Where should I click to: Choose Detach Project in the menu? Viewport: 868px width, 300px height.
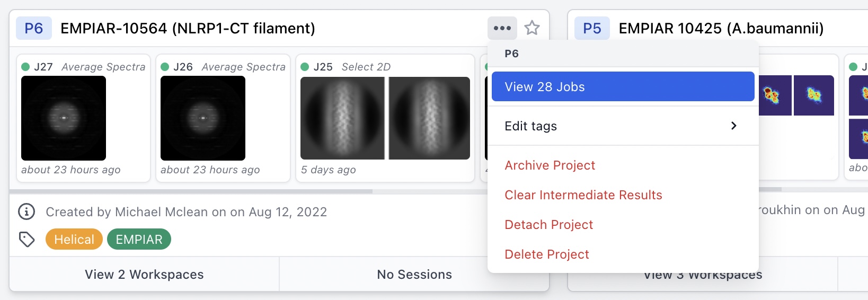pyautogui.click(x=548, y=225)
